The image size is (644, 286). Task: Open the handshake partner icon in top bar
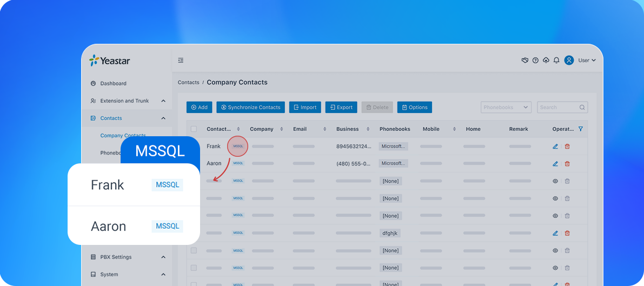point(525,61)
